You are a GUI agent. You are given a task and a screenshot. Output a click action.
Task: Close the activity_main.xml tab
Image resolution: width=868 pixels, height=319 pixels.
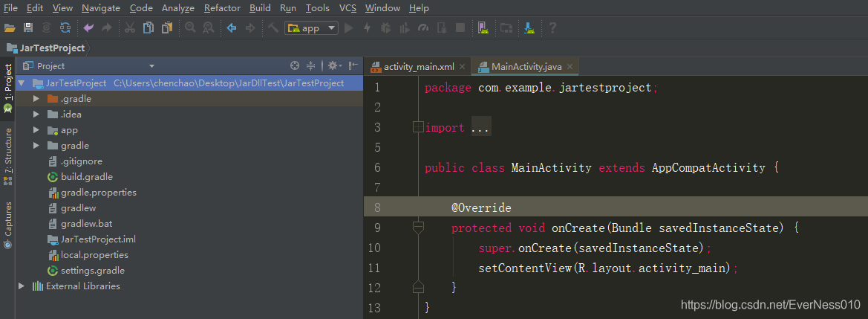pos(463,67)
